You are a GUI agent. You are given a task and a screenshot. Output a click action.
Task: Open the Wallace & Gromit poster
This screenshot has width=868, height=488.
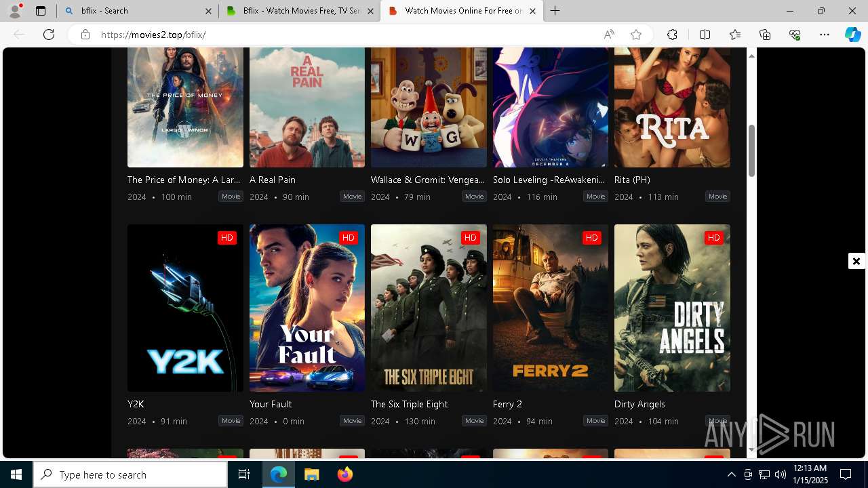[x=429, y=107]
